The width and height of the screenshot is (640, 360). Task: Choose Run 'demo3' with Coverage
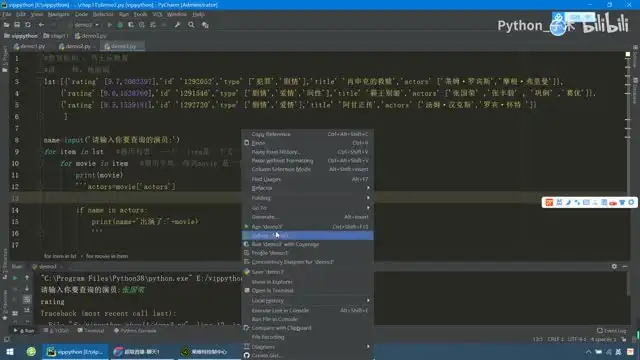coord(308,244)
